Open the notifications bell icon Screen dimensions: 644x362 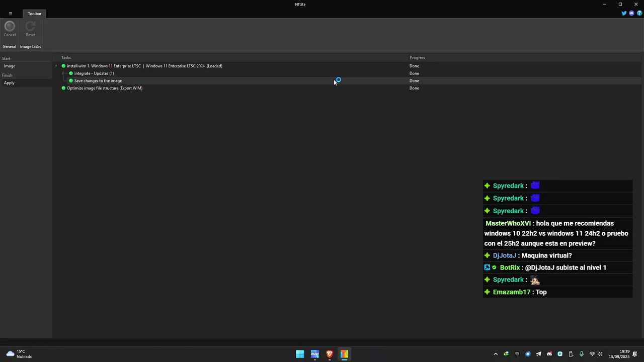(635, 354)
